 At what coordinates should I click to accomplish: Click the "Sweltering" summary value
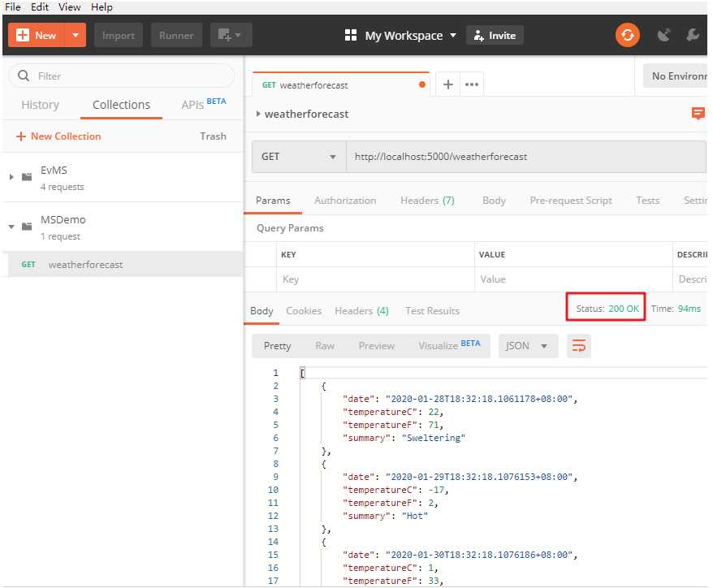click(434, 438)
